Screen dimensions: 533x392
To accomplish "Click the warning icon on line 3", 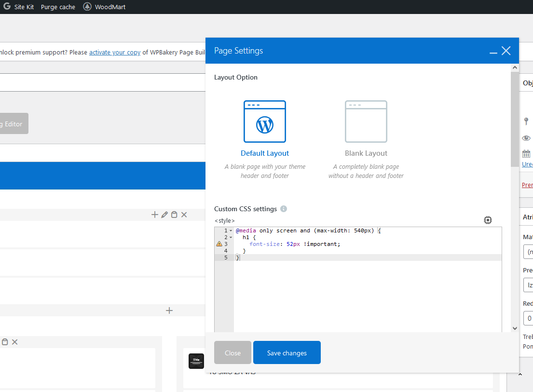I will pyautogui.click(x=219, y=244).
